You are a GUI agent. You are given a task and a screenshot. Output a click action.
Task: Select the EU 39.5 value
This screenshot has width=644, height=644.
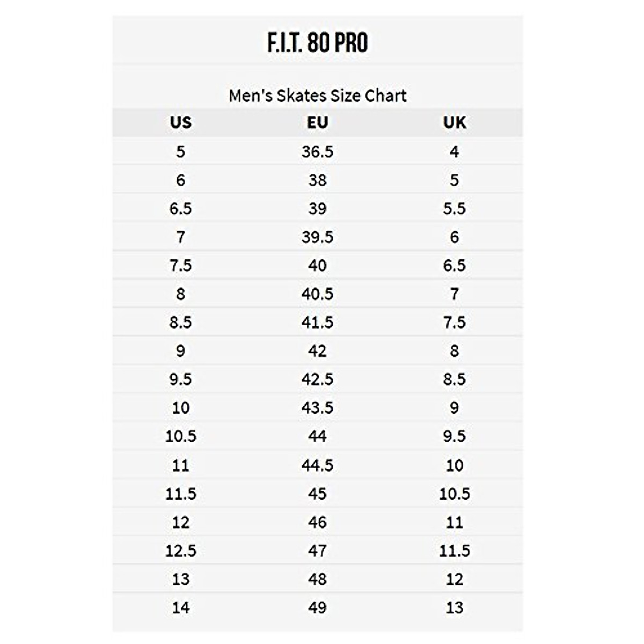pos(317,237)
